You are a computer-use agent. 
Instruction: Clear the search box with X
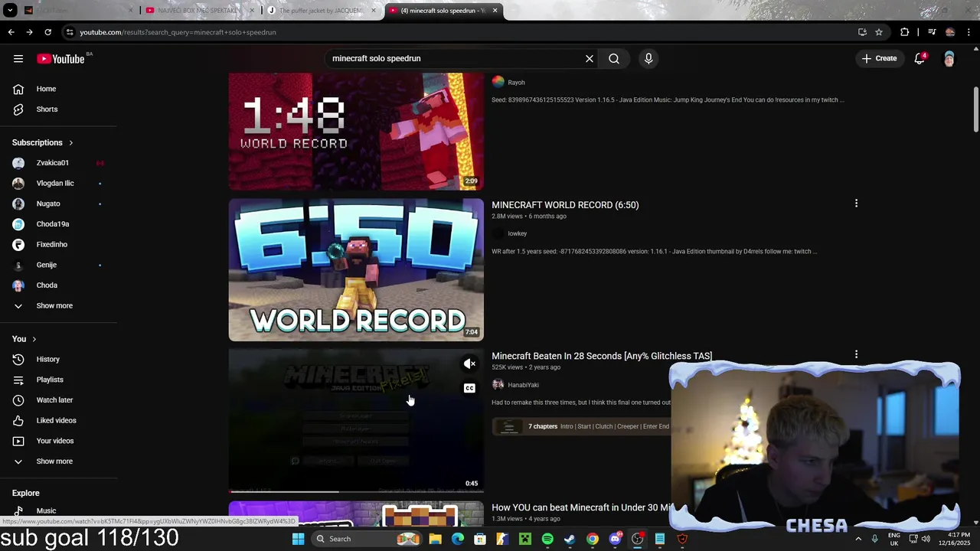(x=590, y=59)
